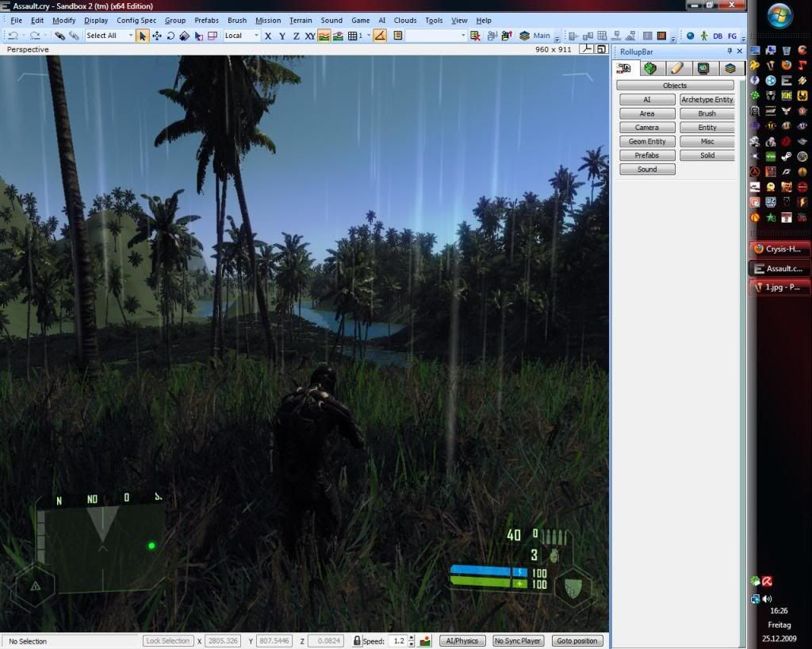This screenshot has height=649, width=812.
Task: Open the Config Spec menu
Action: [x=136, y=20]
